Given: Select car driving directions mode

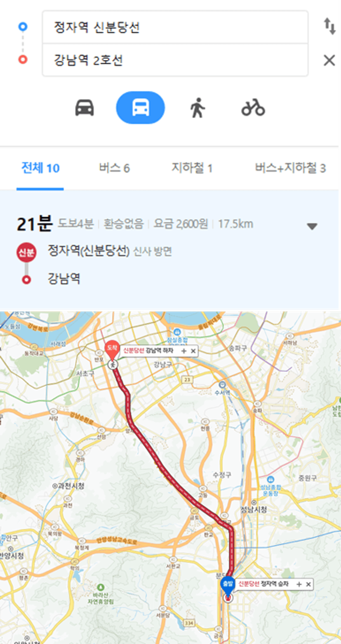Looking at the screenshot, I should click(x=84, y=108).
